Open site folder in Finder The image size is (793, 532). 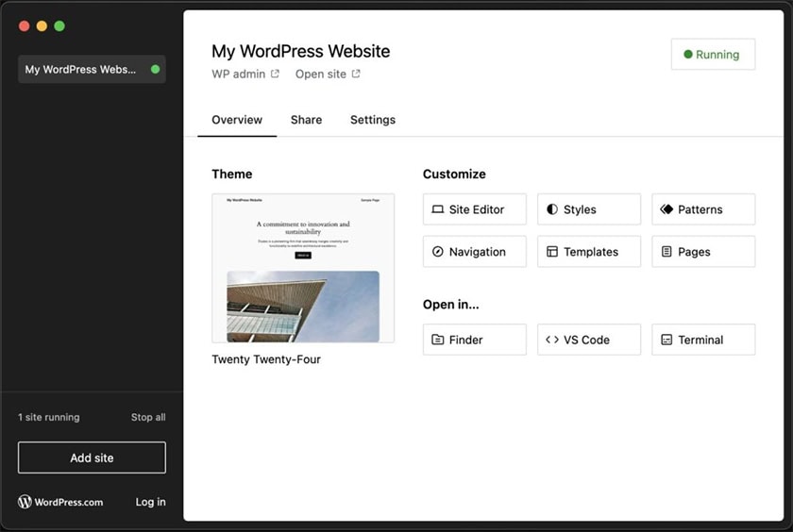tap(474, 340)
